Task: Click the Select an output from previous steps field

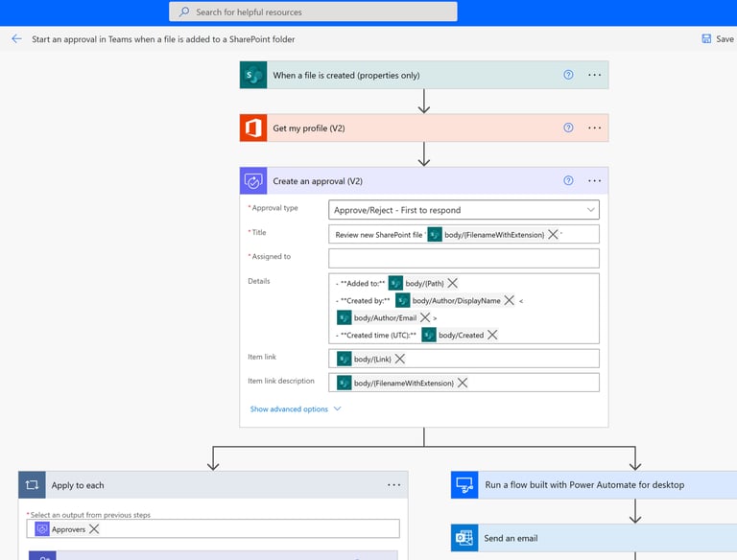Action: point(213,528)
